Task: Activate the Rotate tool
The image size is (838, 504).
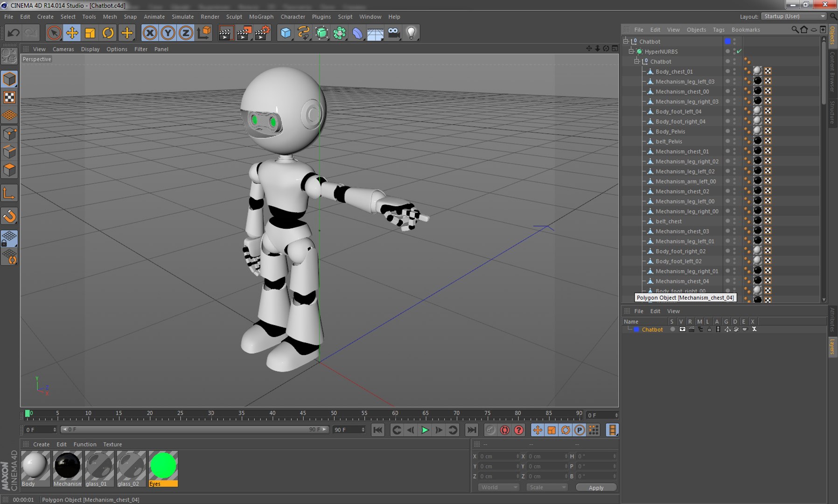Action: tap(108, 33)
